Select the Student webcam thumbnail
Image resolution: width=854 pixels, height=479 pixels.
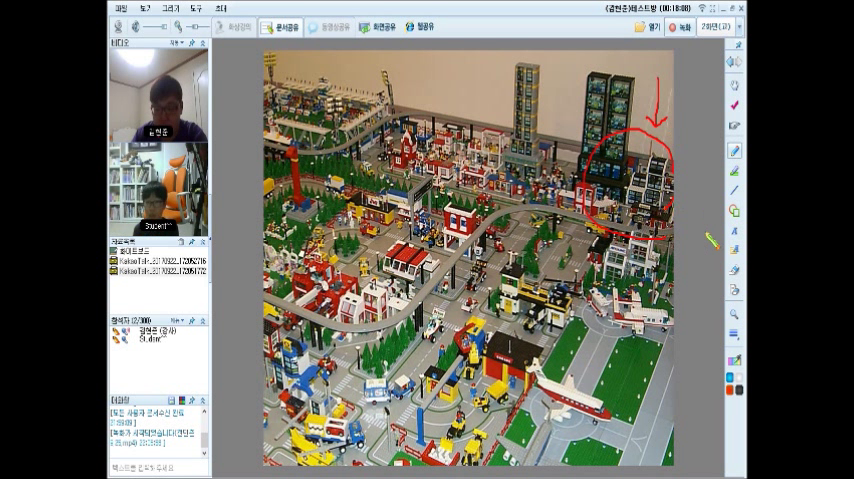(x=158, y=189)
